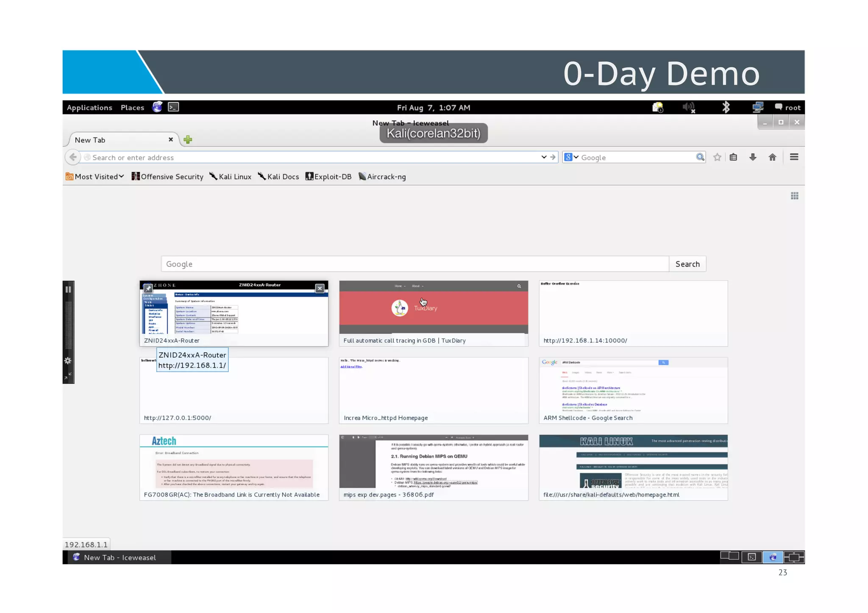
Task: Expand the address bar history dropdown
Action: click(x=544, y=157)
